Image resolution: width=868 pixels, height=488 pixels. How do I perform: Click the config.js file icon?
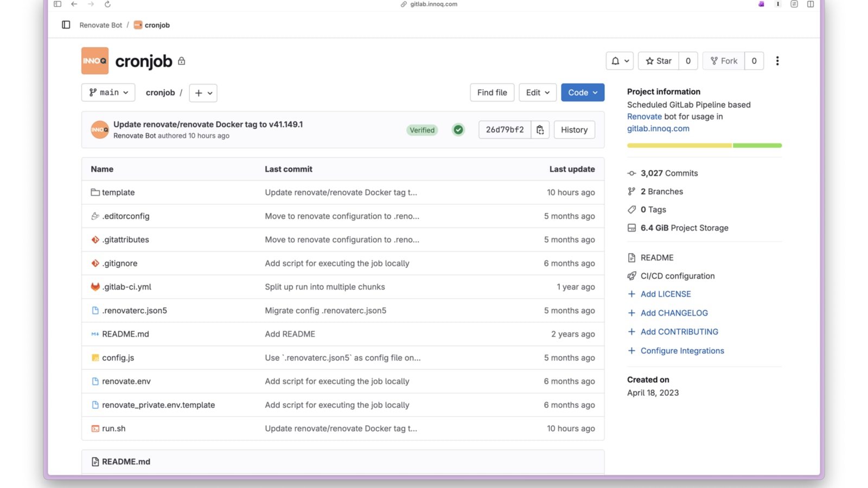point(95,358)
